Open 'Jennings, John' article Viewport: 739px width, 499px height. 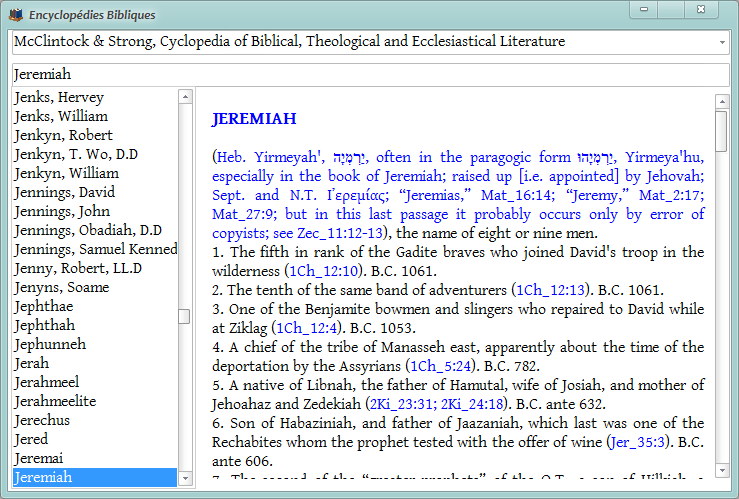95,211
